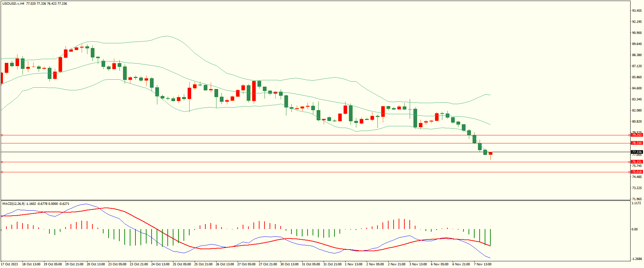Image resolution: width=644 pixels, height=268 pixels.
Task: Click the 89.640 price axis label
Action: [637, 44]
